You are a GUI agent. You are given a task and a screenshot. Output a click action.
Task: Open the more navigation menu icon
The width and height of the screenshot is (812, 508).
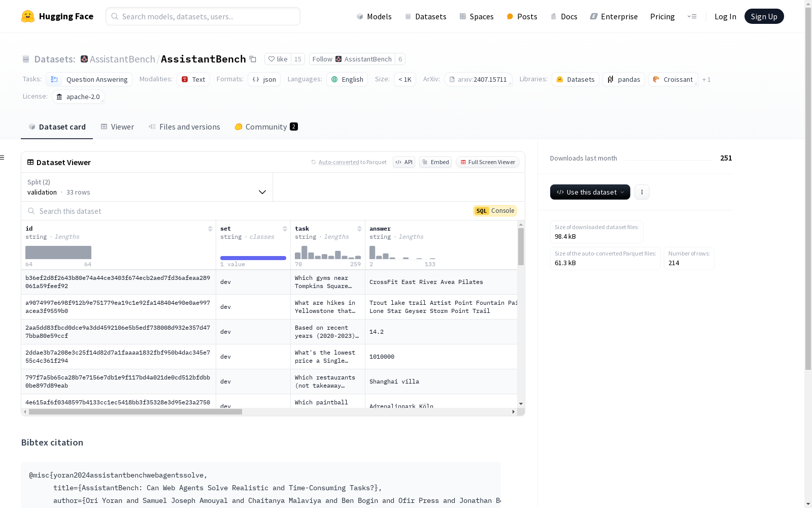(x=692, y=16)
